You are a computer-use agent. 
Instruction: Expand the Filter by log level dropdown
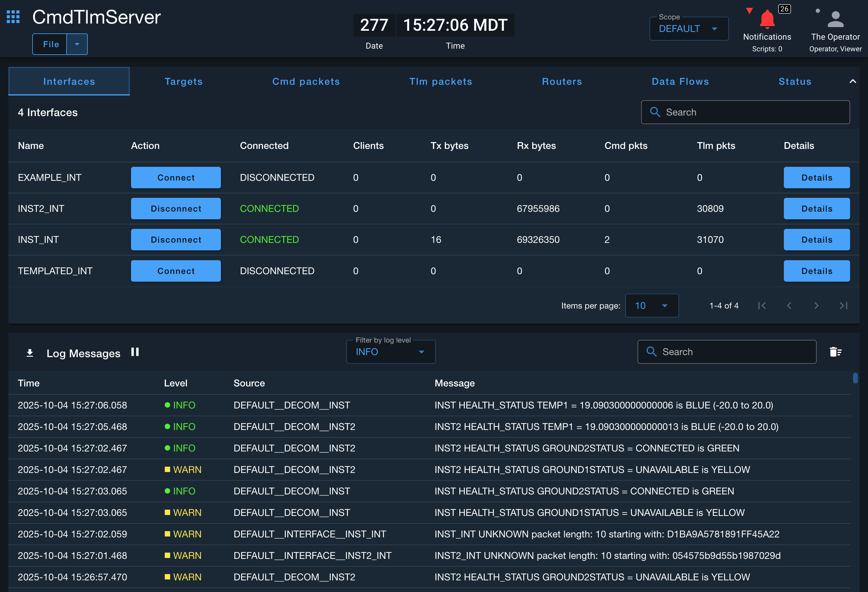click(390, 351)
